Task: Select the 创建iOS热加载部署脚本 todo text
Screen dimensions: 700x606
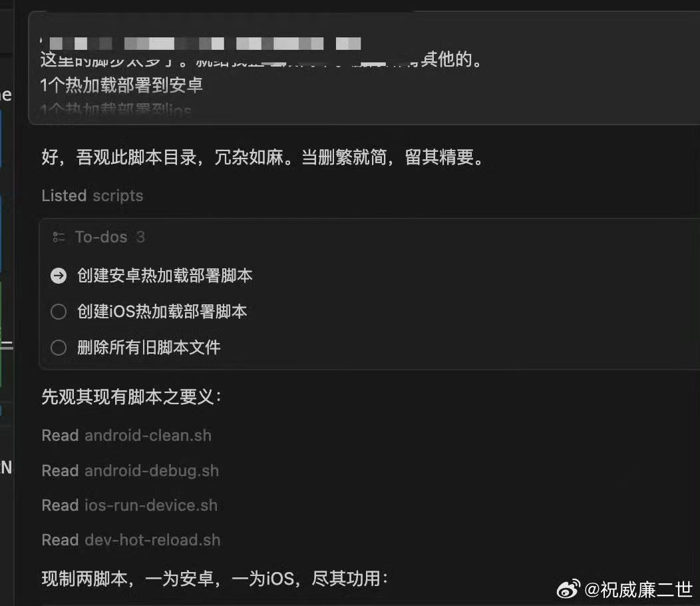Action: [162, 312]
